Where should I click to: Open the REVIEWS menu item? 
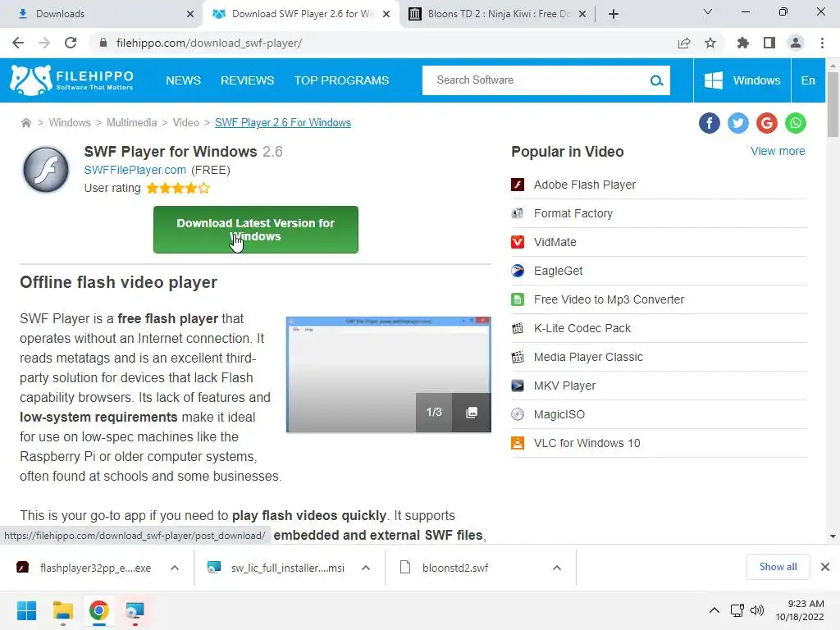pyautogui.click(x=248, y=80)
